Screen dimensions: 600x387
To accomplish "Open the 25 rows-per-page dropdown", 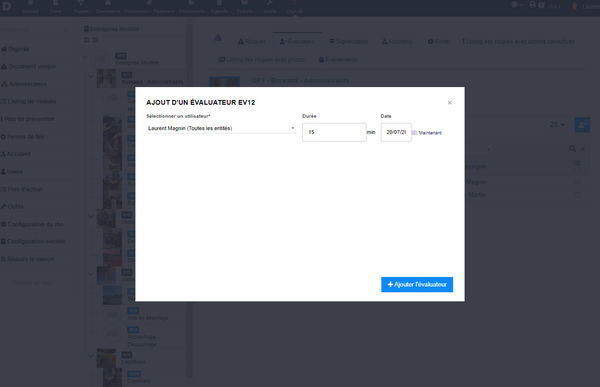I will click(x=557, y=124).
